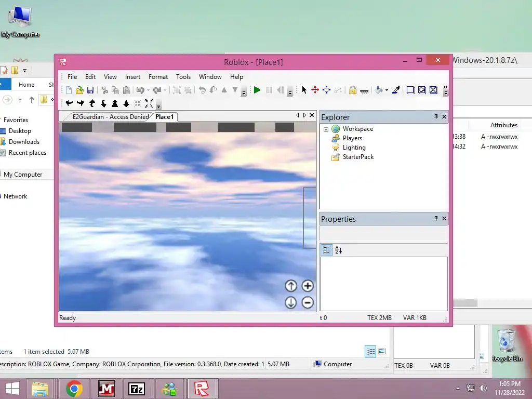Close the Explorer panel
This screenshot has height=399, width=532.
pyautogui.click(x=444, y=116)
